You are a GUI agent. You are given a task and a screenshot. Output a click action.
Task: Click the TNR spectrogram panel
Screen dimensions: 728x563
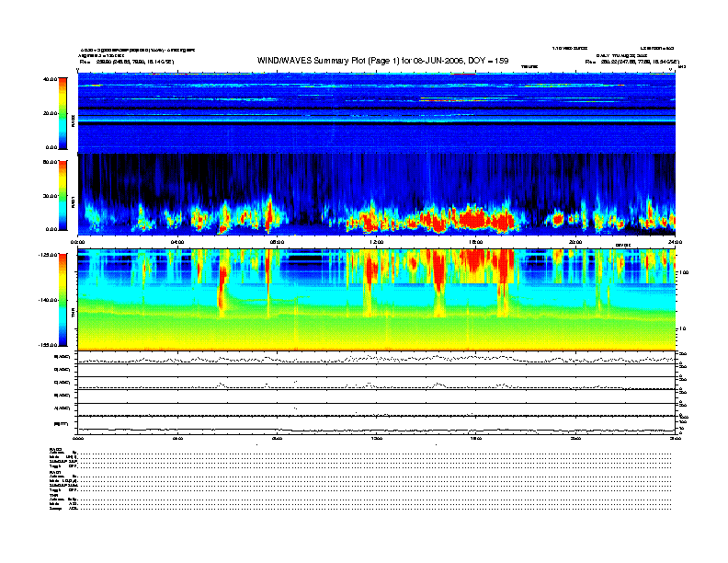377,300
